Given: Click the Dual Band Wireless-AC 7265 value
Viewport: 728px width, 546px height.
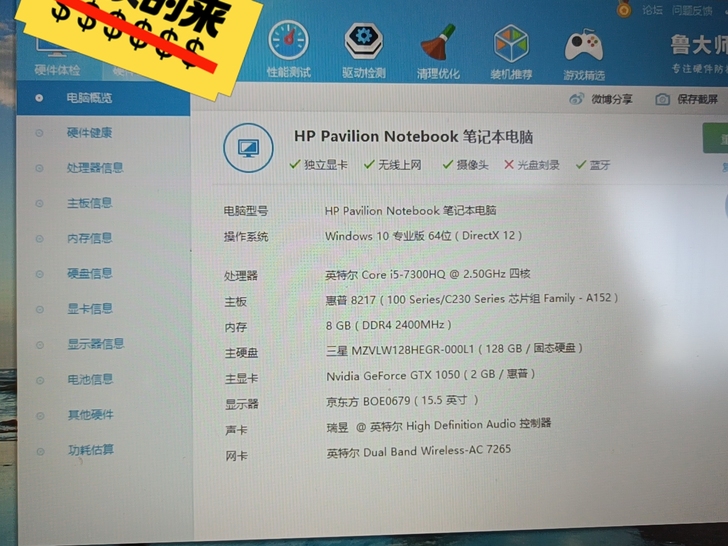Looking at the screenshot, I should tap(419, 451).
